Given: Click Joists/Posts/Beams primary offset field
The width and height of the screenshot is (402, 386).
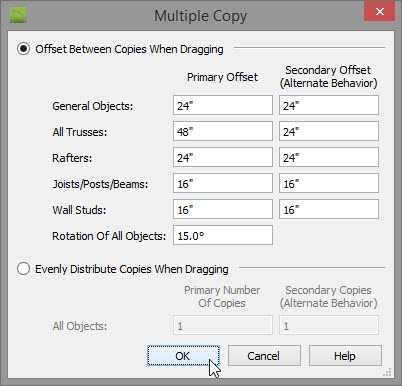Looking at the screenshot, I should tap(223, 183).
